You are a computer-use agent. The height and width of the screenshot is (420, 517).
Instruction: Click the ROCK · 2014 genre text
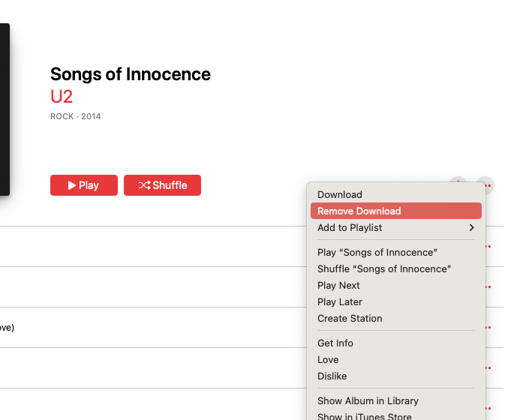[x=76, y=116]
